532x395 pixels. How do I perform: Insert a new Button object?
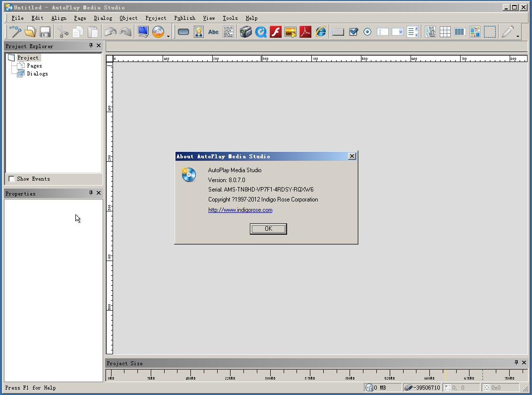click(x=183, y=32)
